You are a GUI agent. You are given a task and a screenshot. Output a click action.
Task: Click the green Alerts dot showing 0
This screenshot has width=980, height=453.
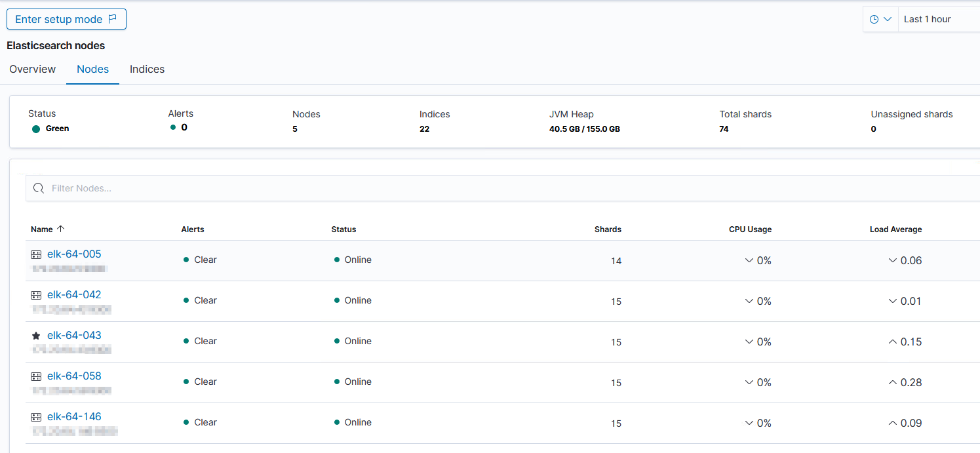(172, 129)
